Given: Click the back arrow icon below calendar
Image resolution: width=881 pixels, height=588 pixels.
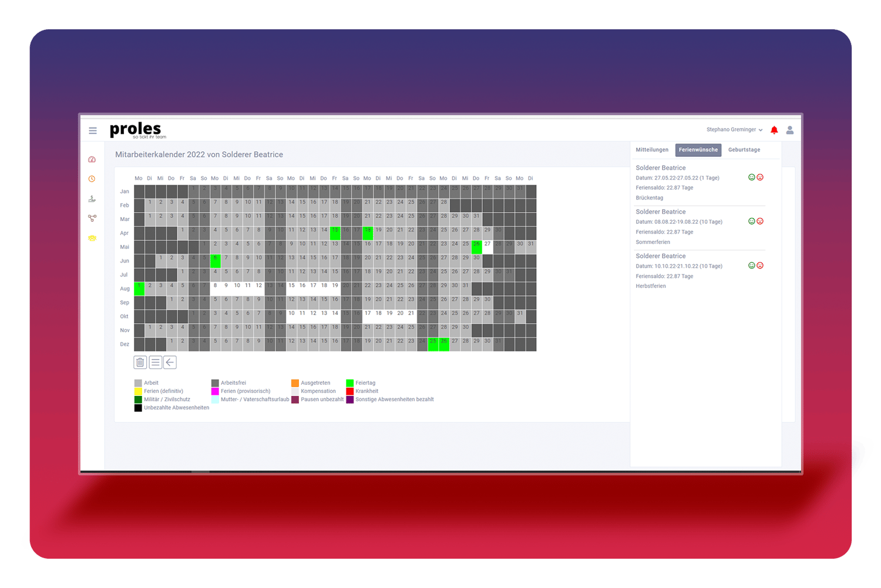Looking at the screenshot, I should (x=170, y=362).
